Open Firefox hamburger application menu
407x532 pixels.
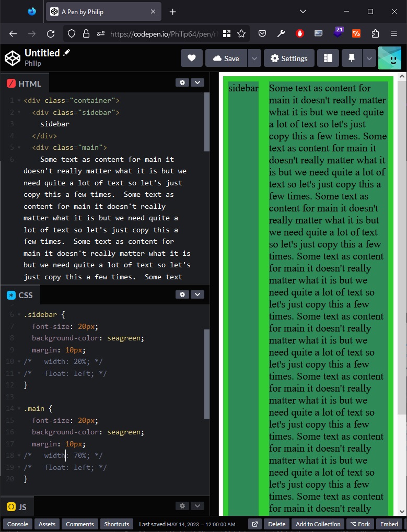394,33
